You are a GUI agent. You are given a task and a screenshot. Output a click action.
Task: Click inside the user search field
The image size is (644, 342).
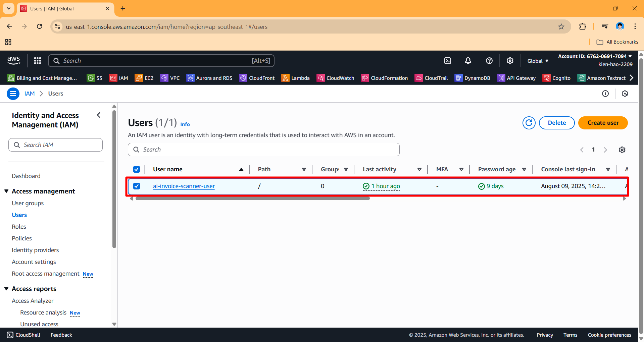pyautogui.click(x=263, y=150)
